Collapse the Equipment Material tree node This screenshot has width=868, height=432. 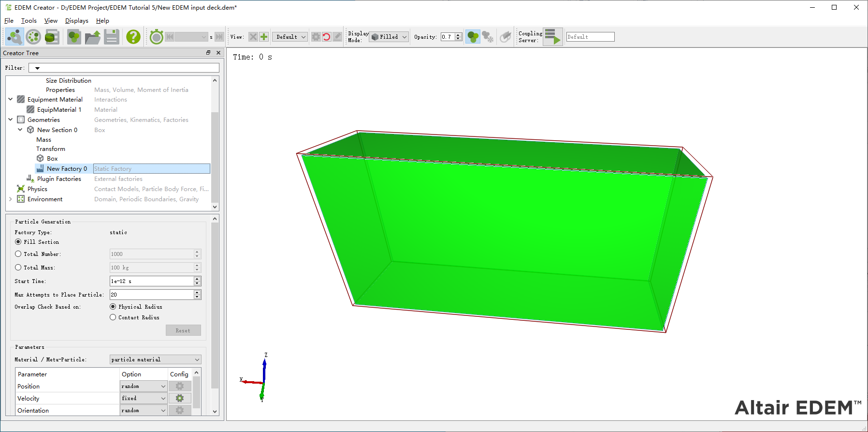tap(11, 100)
